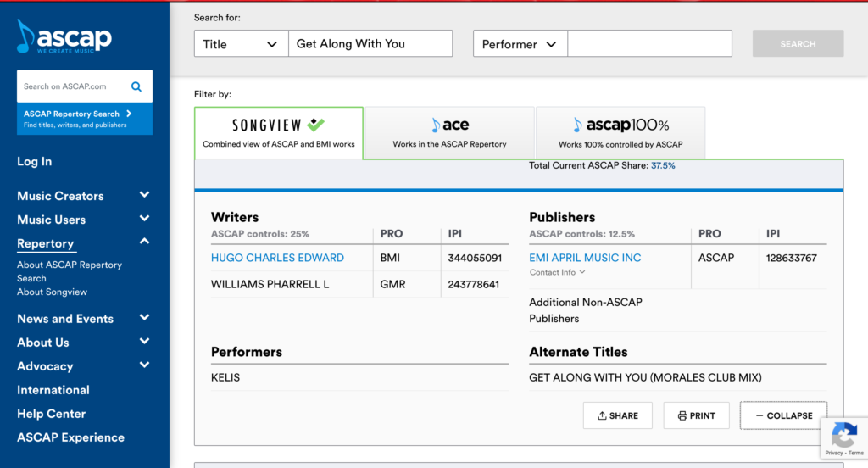
Task: Open the Title search type dropdown
Action: pyautogui.click(x=241, y=44)
